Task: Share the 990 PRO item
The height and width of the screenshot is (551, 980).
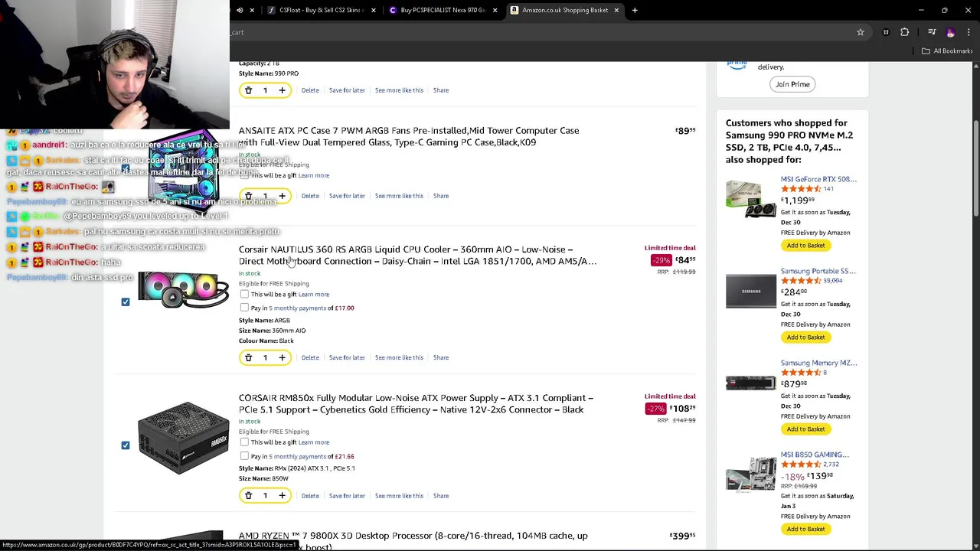Action: point(441,90)
